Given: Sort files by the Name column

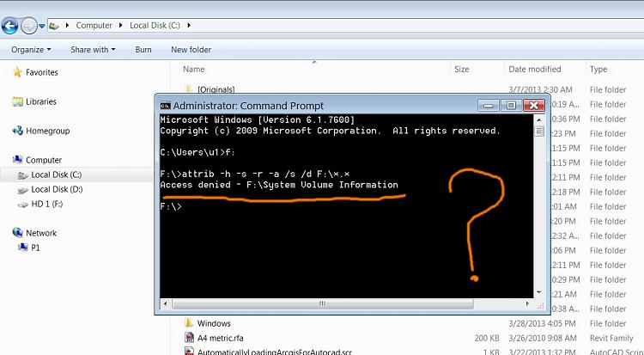Looking at the screenshot, I should pos(193,69).
